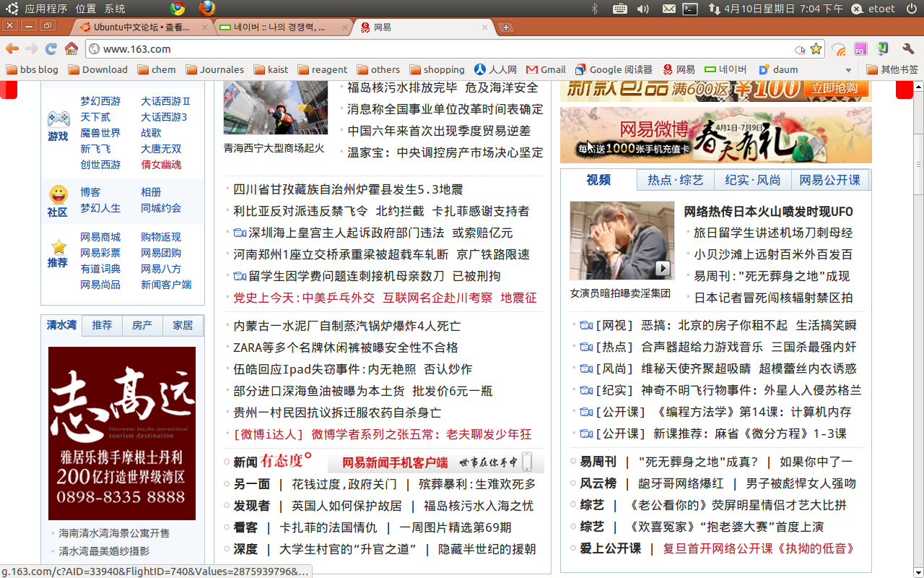Screen dimensions: 924x578
Task: Open the Google 阅读器 bookmark
Action: tap(614, 69)
